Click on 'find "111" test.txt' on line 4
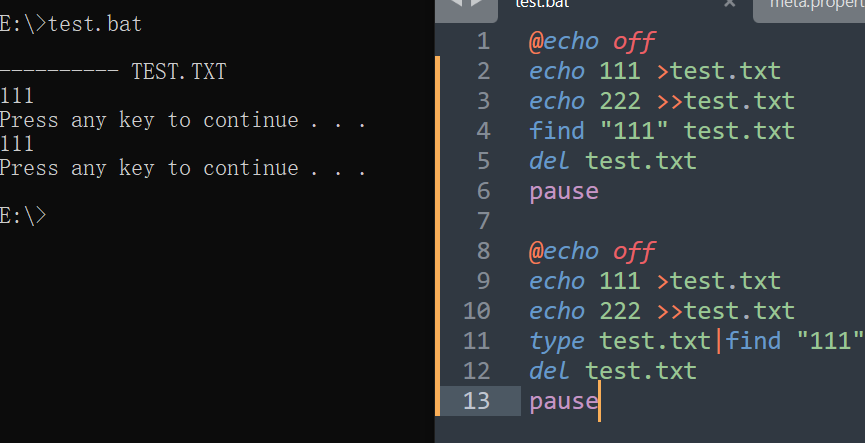The height and width of the screenshot is (443, 865). tap(661, 131)
